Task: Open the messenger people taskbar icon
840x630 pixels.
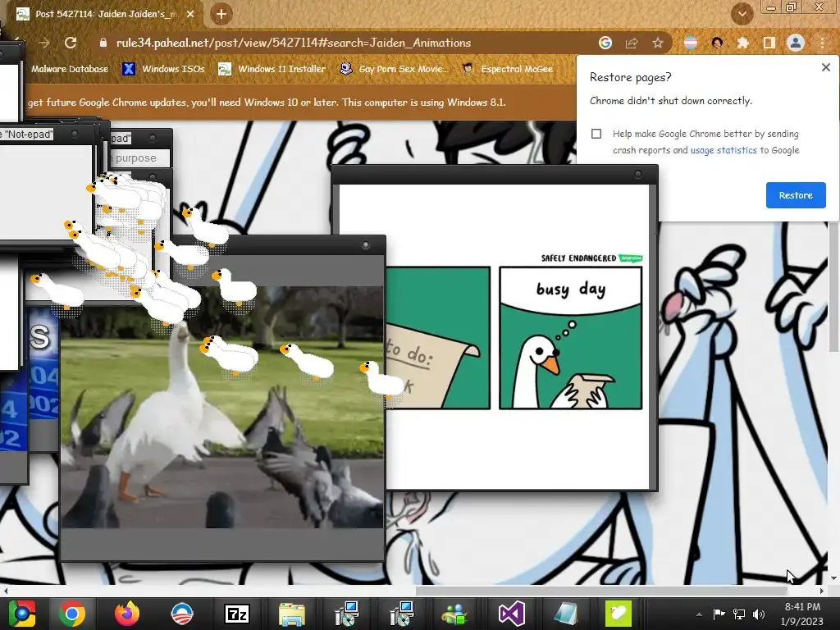Action: [x=454, y=614]
